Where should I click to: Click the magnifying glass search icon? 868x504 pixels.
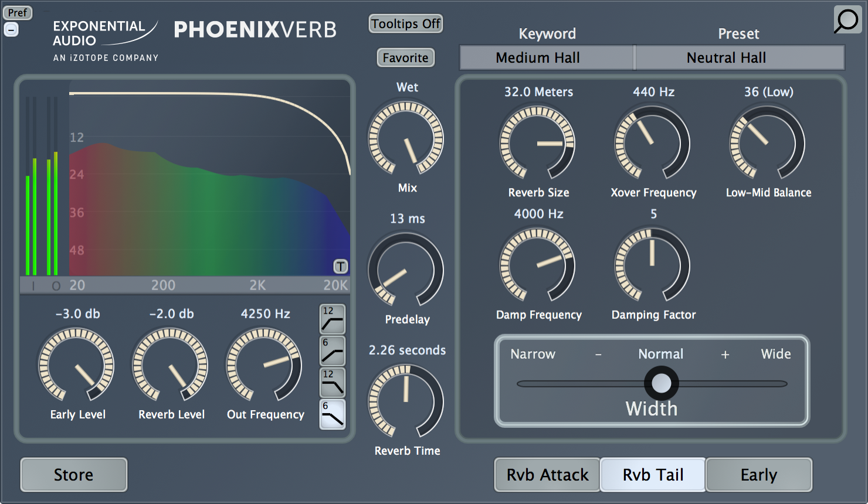847,21
